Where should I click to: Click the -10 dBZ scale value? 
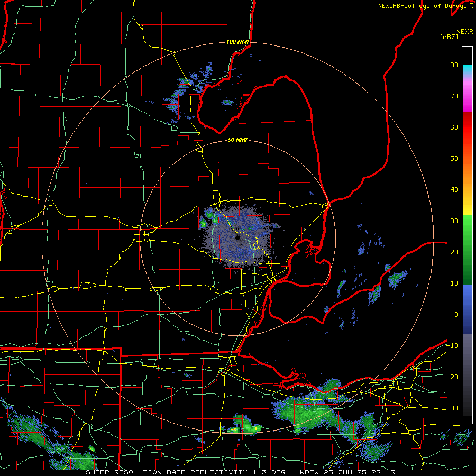(x=452, y=346)
